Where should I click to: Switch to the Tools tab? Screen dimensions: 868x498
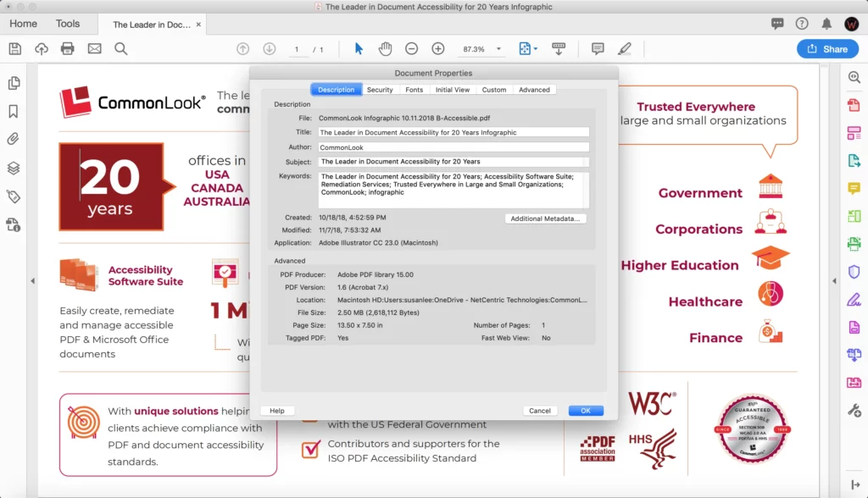[x=68, y=24]
